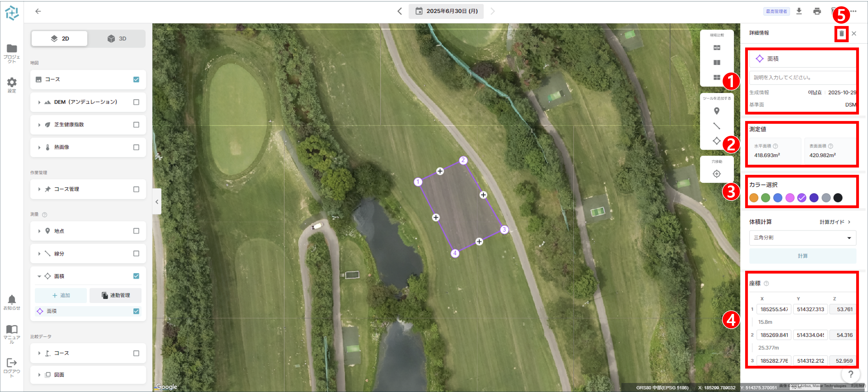
Task: Open the 三角分割 dropdown
Action: click(x=802, y=238)
